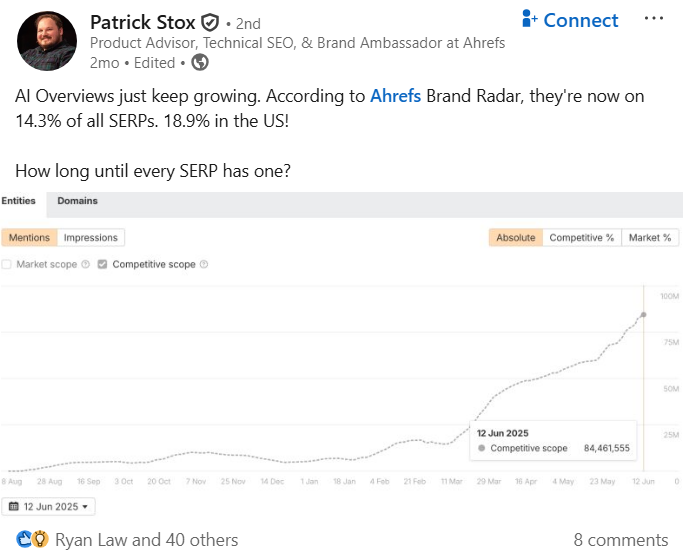The height and width of the screenshot is (552, 683).
Task: Click the headline "Product Advisor, Technical SEO" text
Action: tap(193, 43)
